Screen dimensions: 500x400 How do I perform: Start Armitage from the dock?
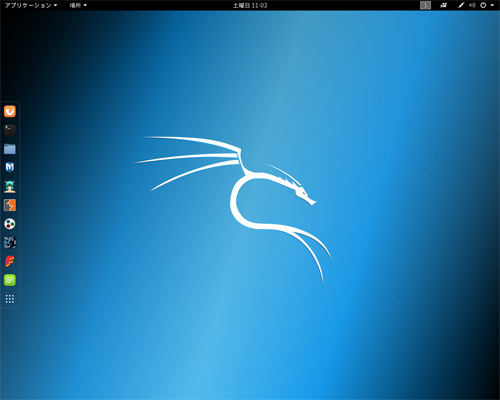point(10,186)
